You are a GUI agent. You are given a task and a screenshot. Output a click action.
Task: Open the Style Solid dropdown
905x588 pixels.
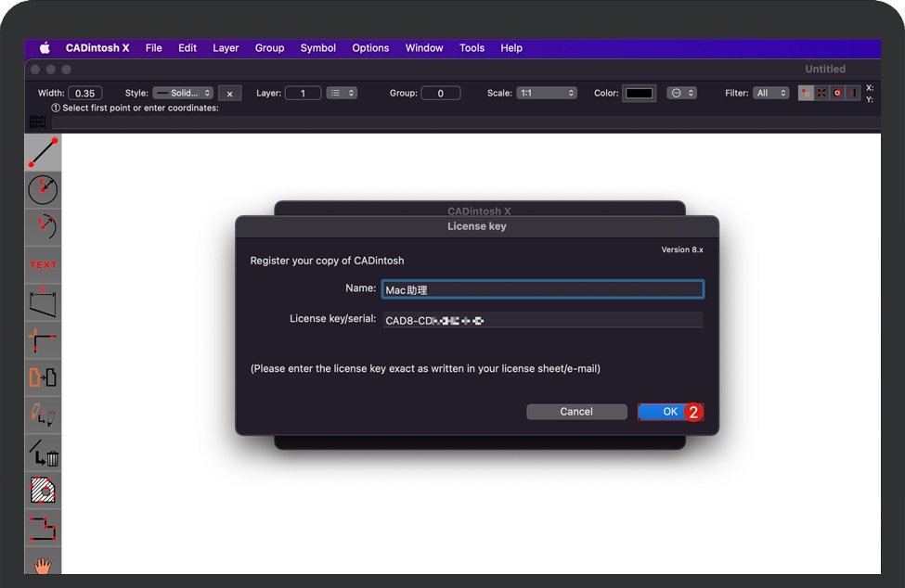(x=183, y=93)
